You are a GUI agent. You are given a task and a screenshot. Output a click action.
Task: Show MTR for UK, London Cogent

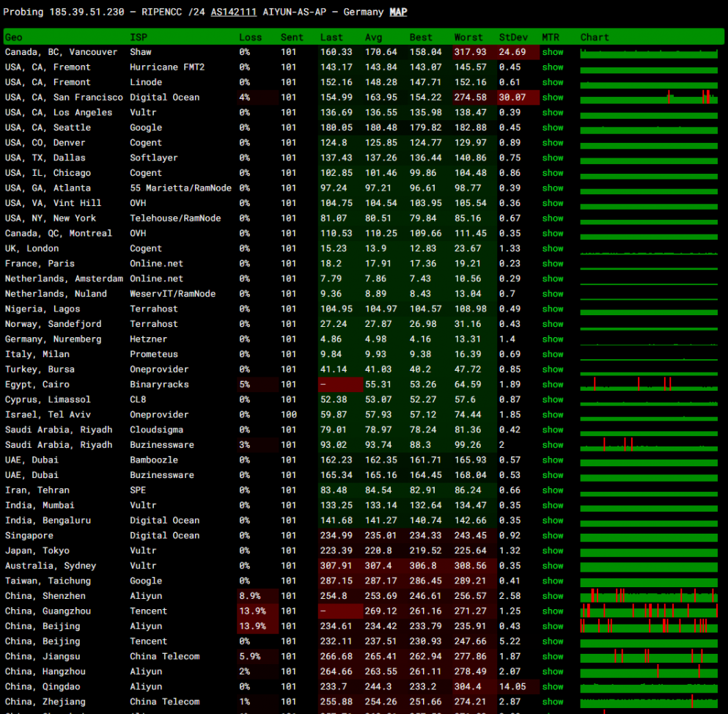click(x=553, y=249)
